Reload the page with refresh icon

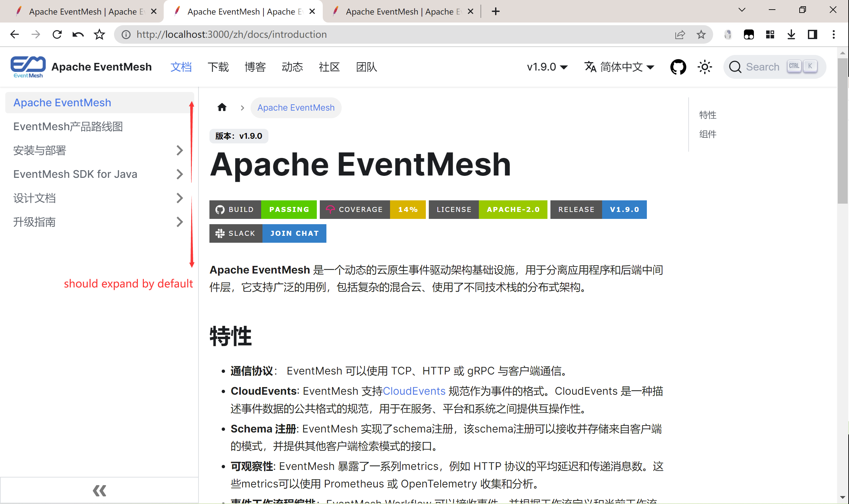click(x=57, y=34)
